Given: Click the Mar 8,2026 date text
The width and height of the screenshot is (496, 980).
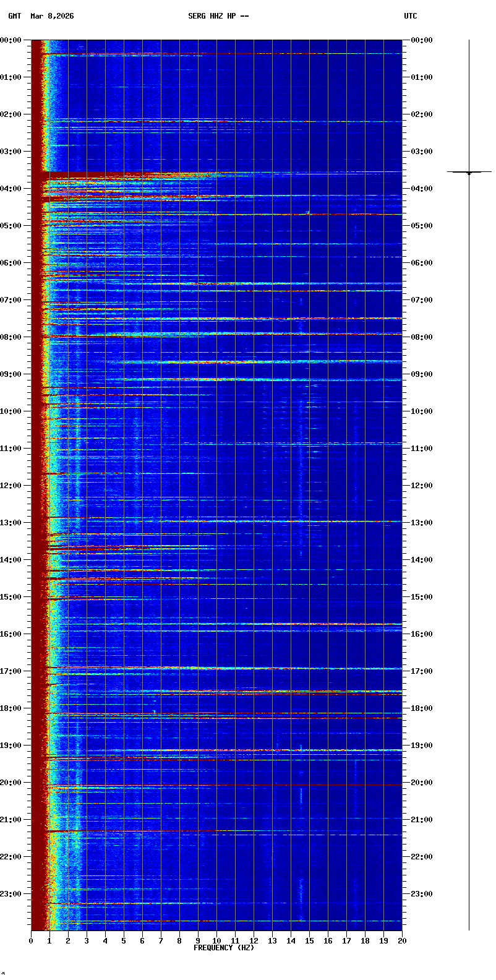Looking at the screenshot, I should click(x=52, y=16).
